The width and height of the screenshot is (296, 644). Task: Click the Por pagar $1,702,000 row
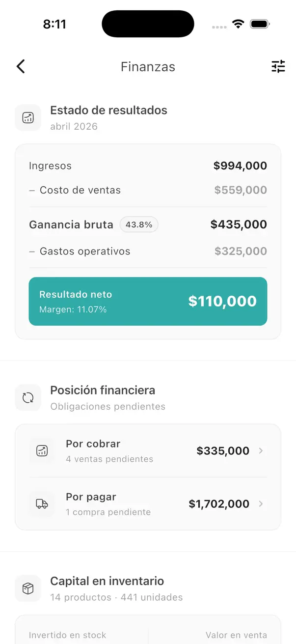[x=147, y=504]
